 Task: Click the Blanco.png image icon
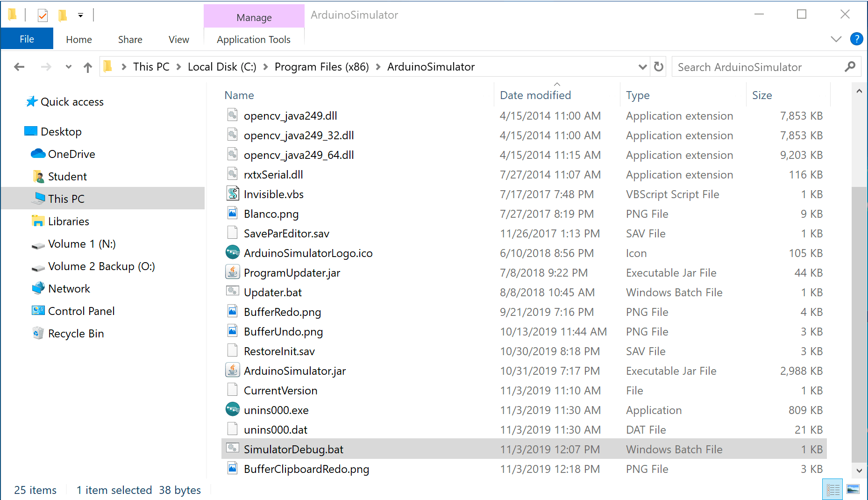point(232,213)
